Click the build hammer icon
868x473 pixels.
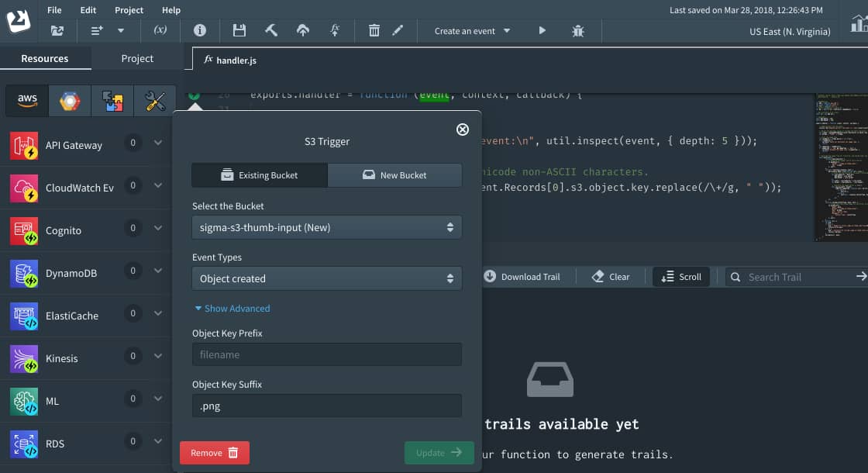click(x=271, y=30)
